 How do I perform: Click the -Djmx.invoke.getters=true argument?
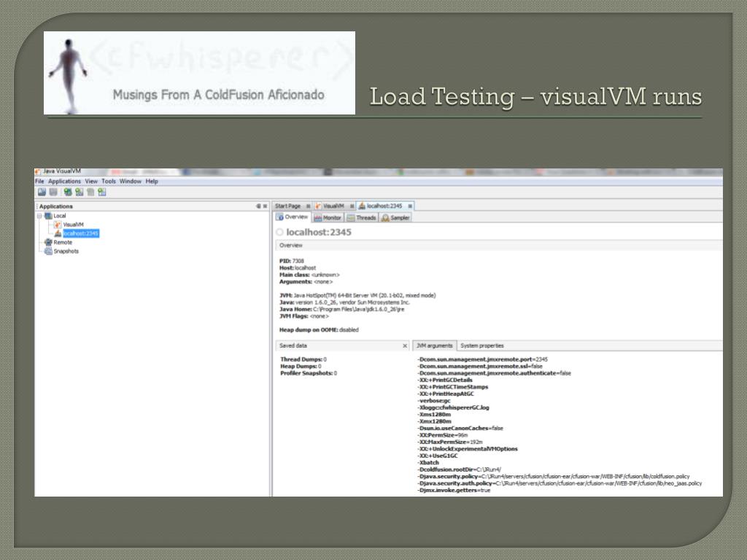(x=454, y=490)
